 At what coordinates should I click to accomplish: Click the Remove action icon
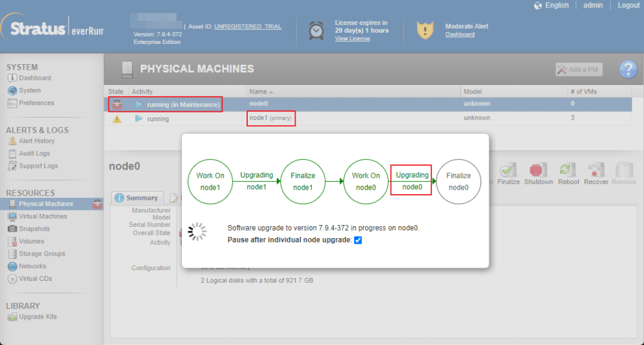click(x=623, y=170)
